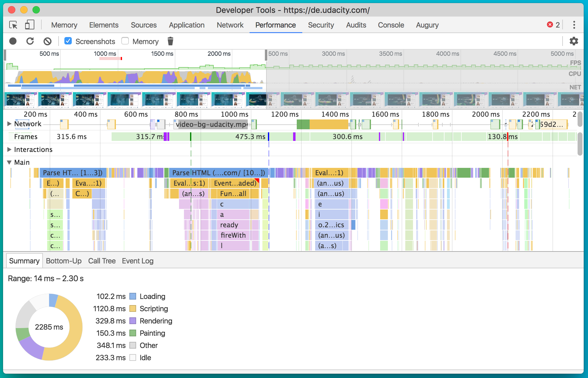This screenshot has width=588, height=378.
Task: Uncheck the Screenshots checkbox
Action: point(68,41)
